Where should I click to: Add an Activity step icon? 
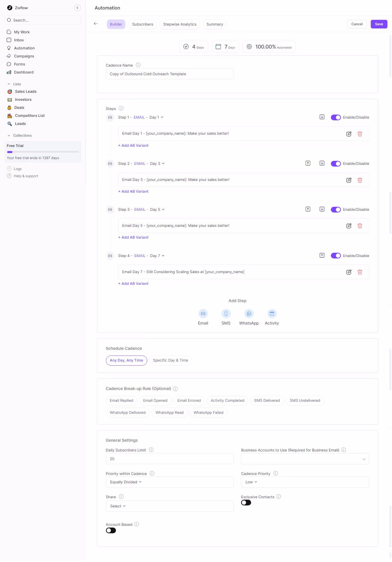pos(272,314)
